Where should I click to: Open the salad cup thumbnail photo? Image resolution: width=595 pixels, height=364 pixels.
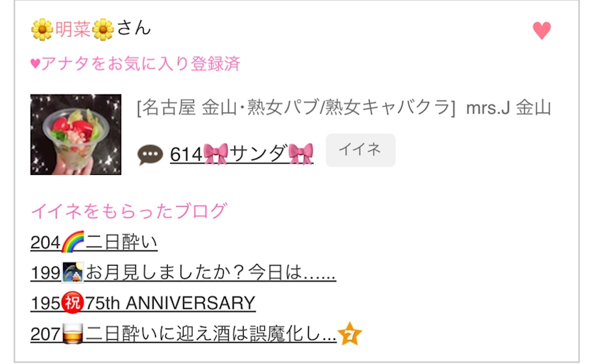pos(76,135)
